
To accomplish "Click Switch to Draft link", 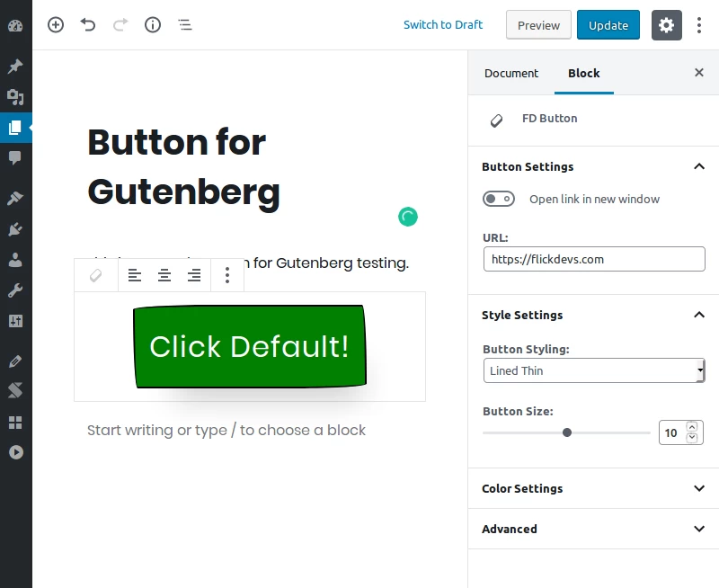I will pyautogui.click(x=443, y=25).
